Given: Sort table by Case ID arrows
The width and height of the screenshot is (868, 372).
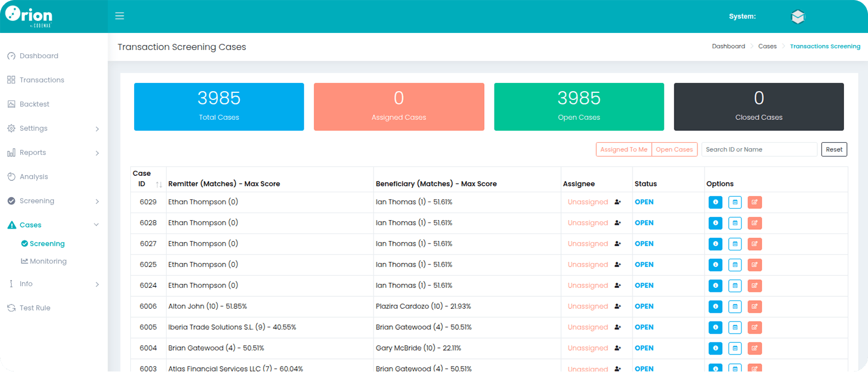Looking at the screenshot, I should pos(158,184).
